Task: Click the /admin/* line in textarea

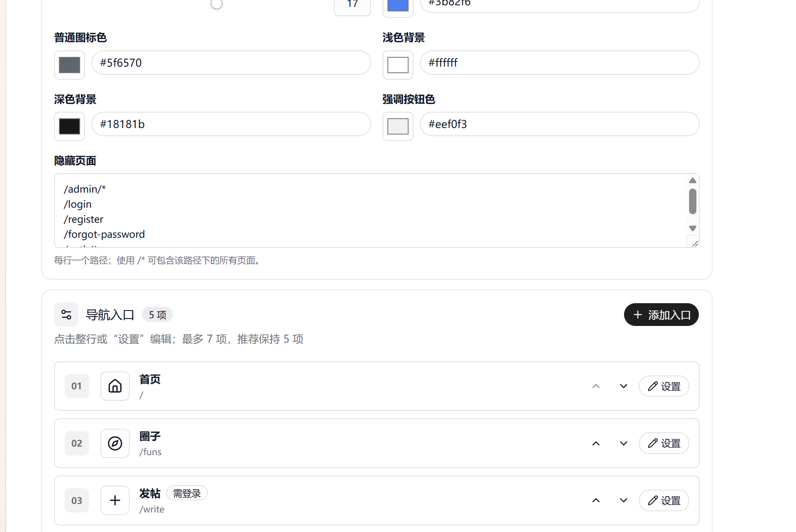Action: tap(85, 189)
